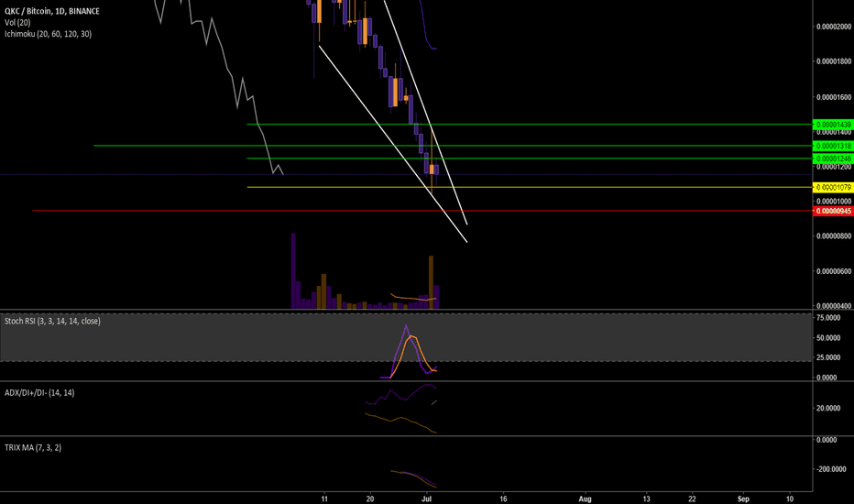Click the Sep date on time axis
The height and width of the screenshot is (504, 854).
(x=743, y=499)
